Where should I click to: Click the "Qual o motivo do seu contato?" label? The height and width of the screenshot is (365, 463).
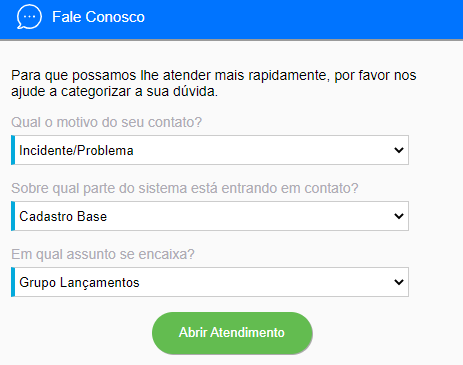107,122
